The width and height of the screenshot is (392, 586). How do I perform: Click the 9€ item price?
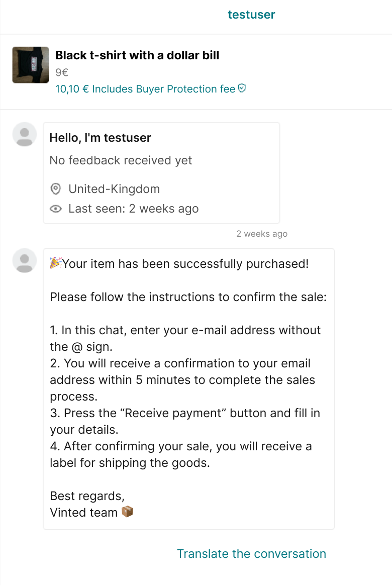[x=62, y=72]
